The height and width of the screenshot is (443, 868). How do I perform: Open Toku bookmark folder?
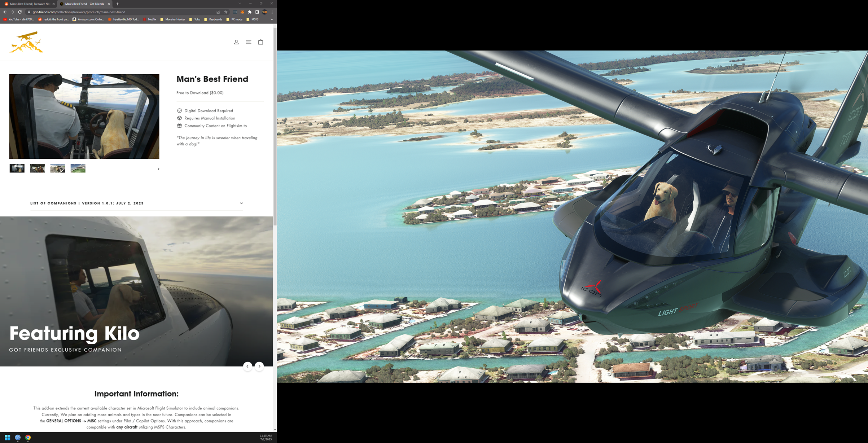click(195, 19)
